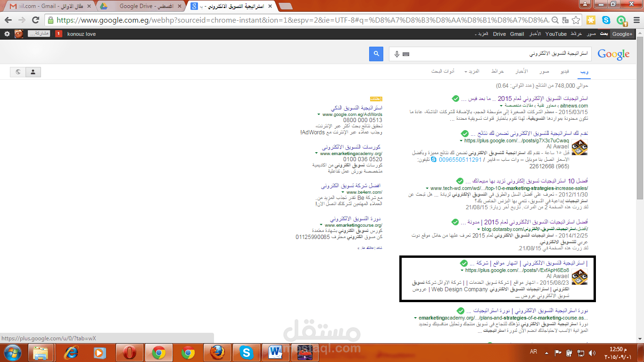Select the صور search tab
The image size is (644, 362).
544,71
